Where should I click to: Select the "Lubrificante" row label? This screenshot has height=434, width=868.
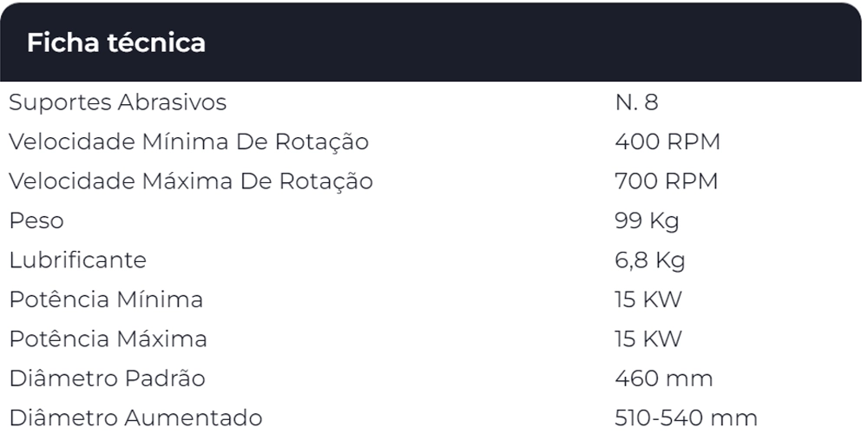pos(77,260)
